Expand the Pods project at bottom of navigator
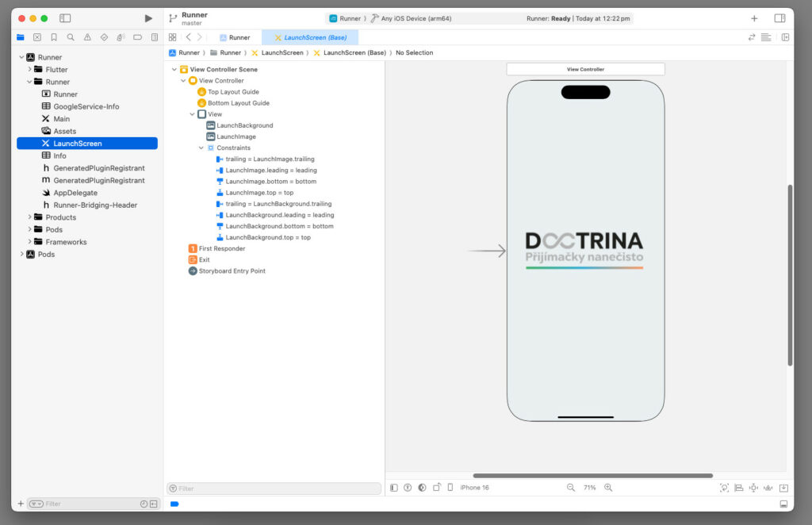 tap(21, 255)
